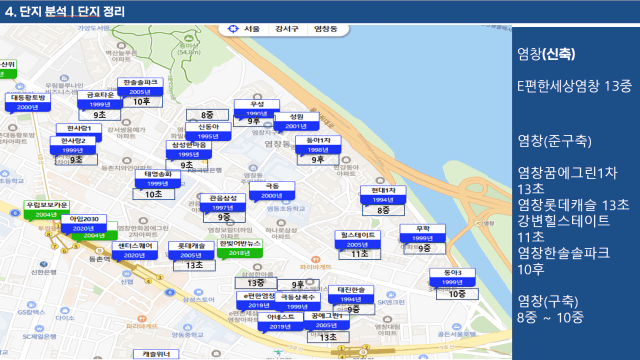This screenshot has width=640, height=360.
Task: Select the e편한염창 2019년 marker
Action: pyautogui.click(x=256, y=300)
